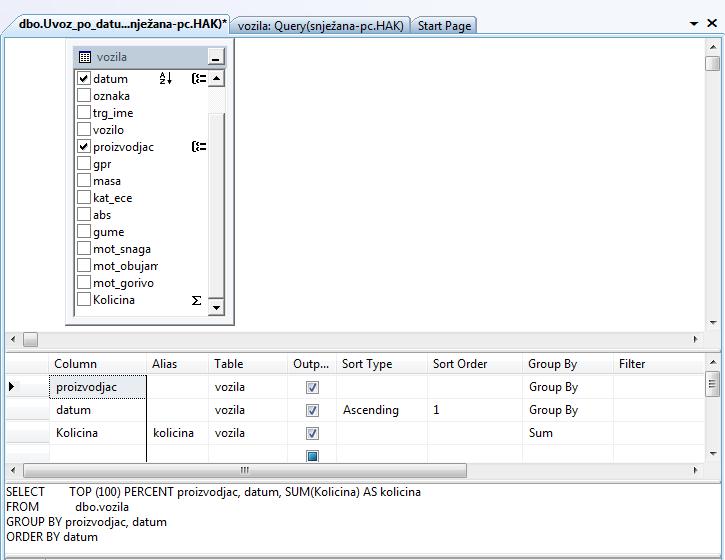725x560 pixels.
Task: Switch to the vozila: Query tab
Action: click(320, 25)
